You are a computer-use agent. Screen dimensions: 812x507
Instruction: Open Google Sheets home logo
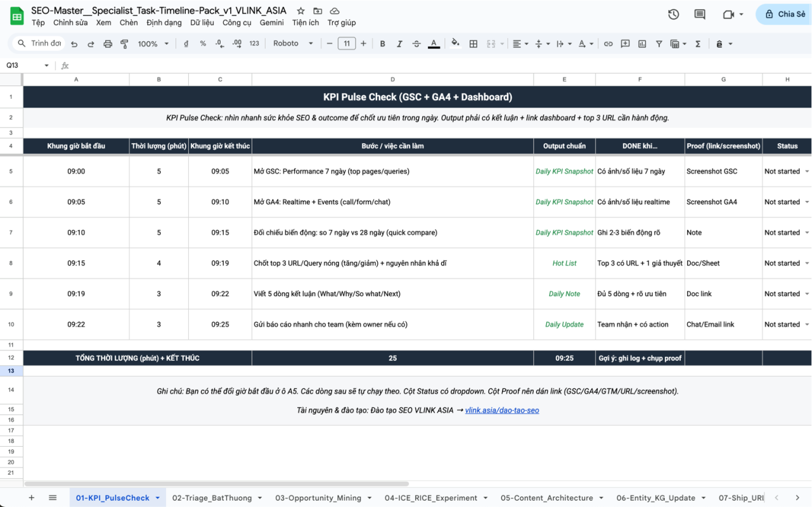tap(16, 16)
